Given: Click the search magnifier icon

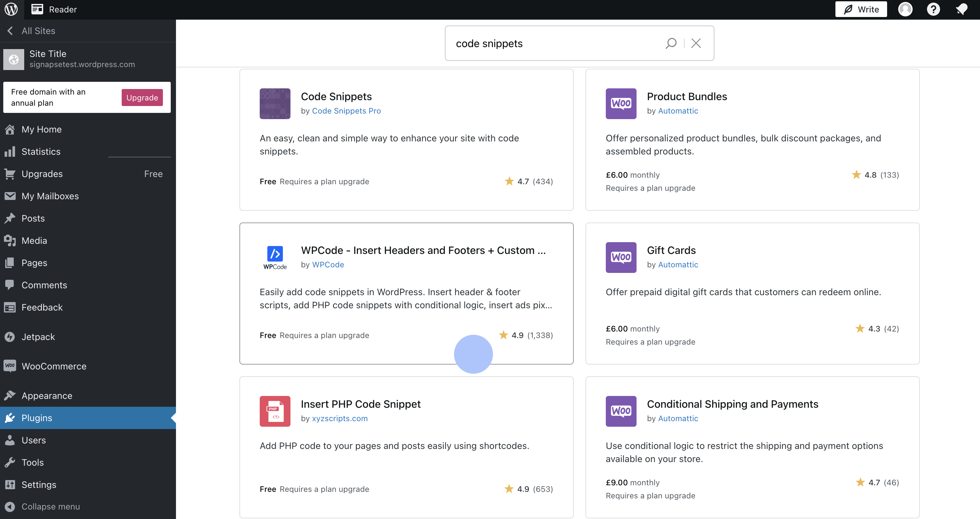Looking at the screenshot, I should [671, 43].
